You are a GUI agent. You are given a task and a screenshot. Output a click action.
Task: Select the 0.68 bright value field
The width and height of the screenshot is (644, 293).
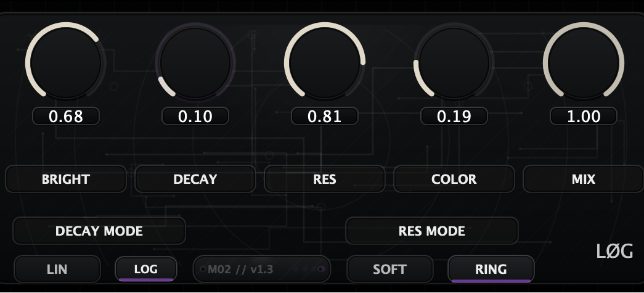(66, 117)
